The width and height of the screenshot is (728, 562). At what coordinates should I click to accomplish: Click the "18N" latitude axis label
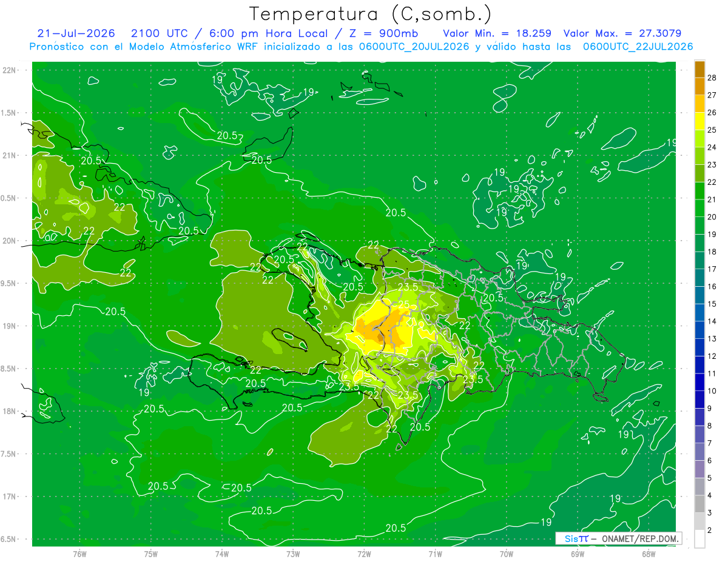click(10, 412)
